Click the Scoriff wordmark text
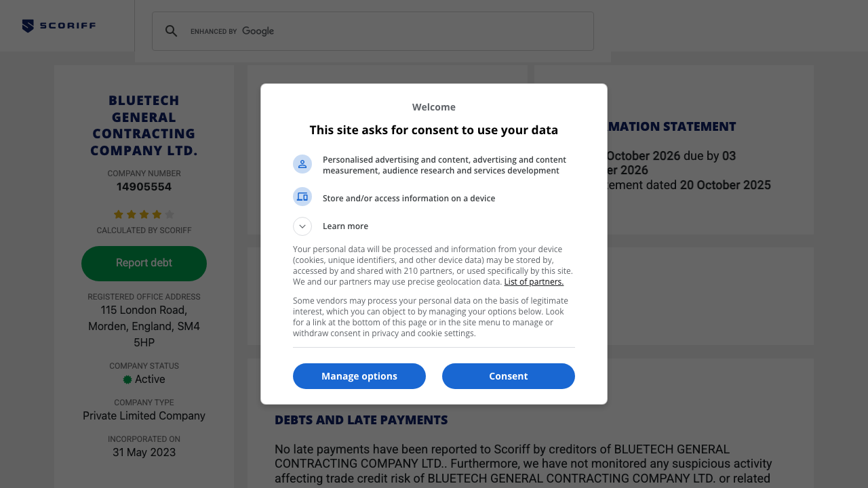The width and height of the screenshot is (868, 488). coord(67,26)
